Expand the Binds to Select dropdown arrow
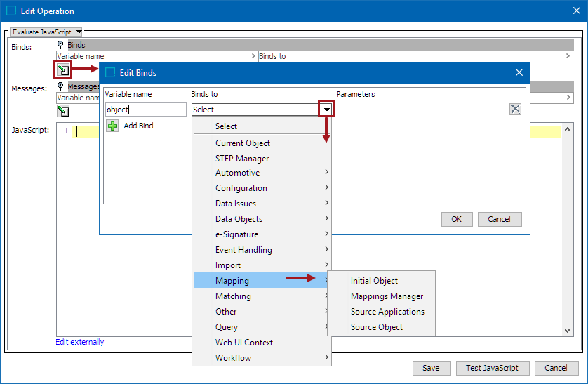 pos(326,109)
